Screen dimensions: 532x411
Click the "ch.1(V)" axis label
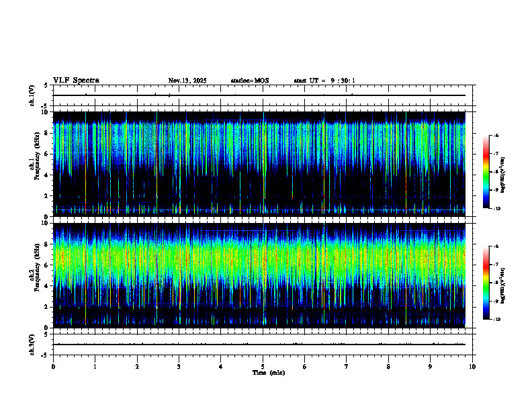[x=32, y=95]
